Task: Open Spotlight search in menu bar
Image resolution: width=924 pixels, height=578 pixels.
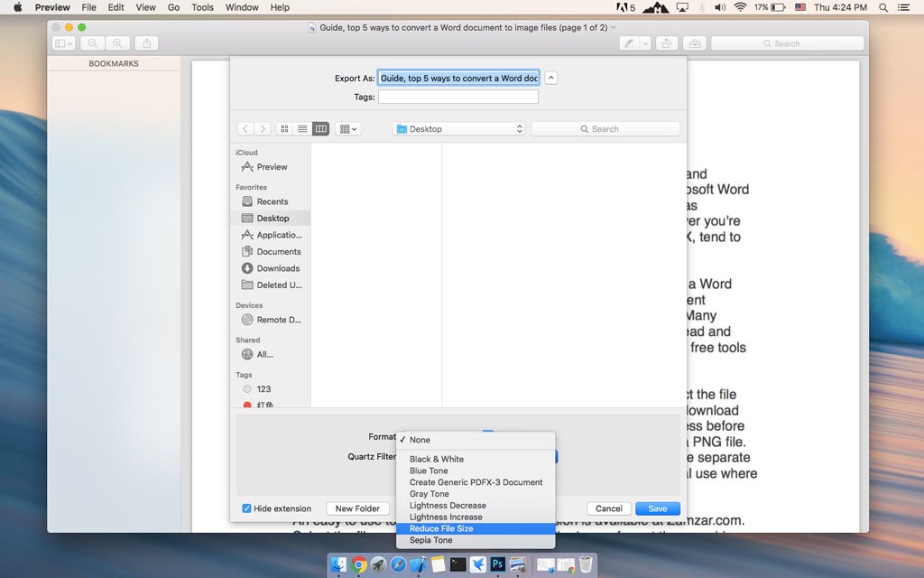Action: click(x=883, y=7)
